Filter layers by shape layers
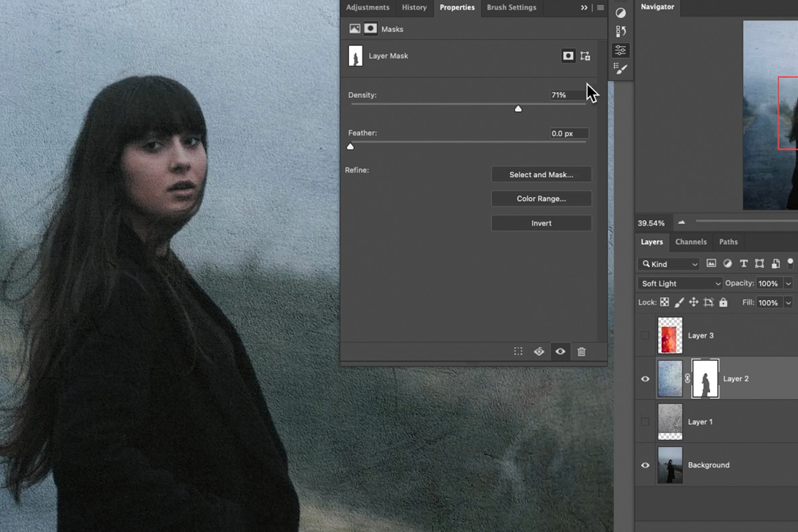 pyautogui.click(x=759, y=264)
